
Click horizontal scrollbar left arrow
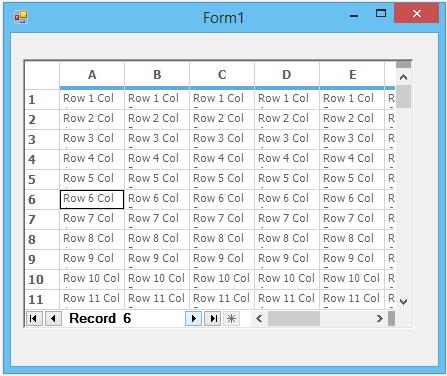tap(259, 319)
